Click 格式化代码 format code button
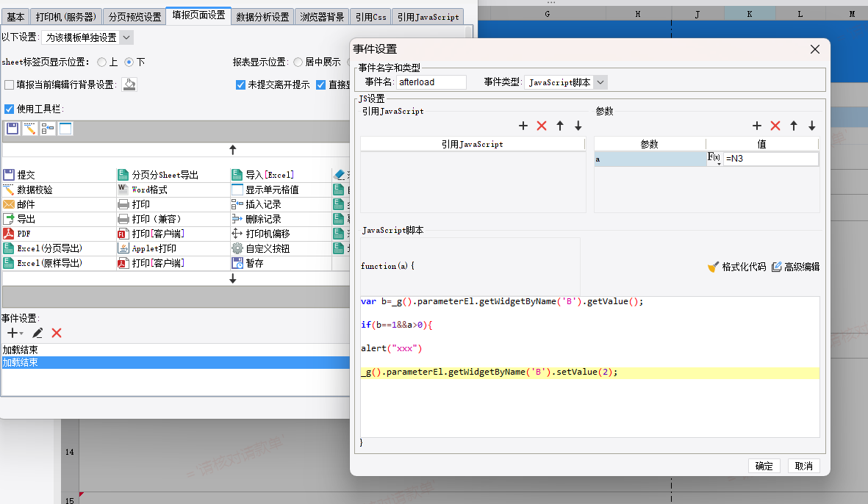 (x=736, y=267)
